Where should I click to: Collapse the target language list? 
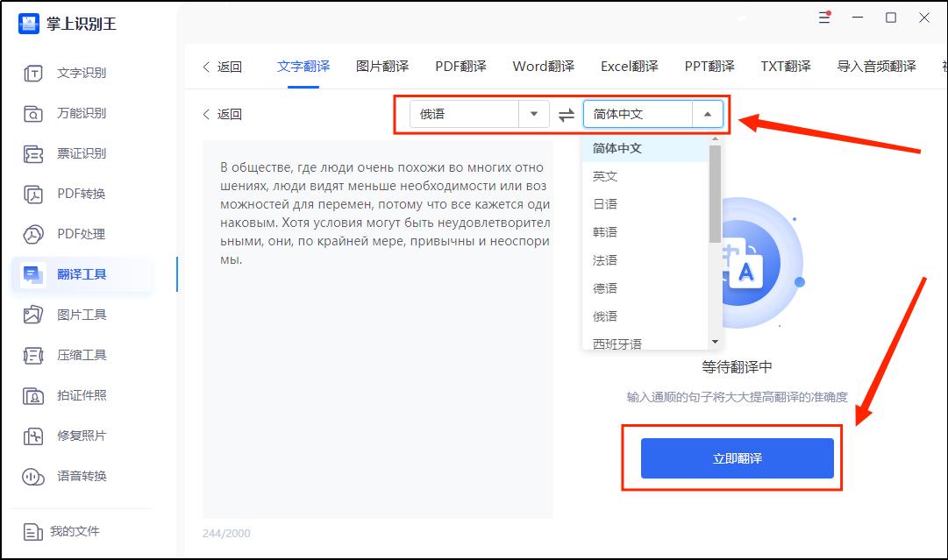coord(709,114)
